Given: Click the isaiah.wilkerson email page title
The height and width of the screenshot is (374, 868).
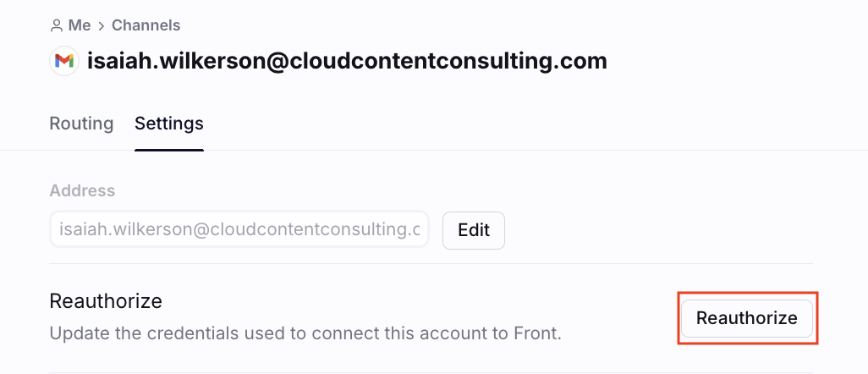Looking at the screenshot, I should [347, 60].
